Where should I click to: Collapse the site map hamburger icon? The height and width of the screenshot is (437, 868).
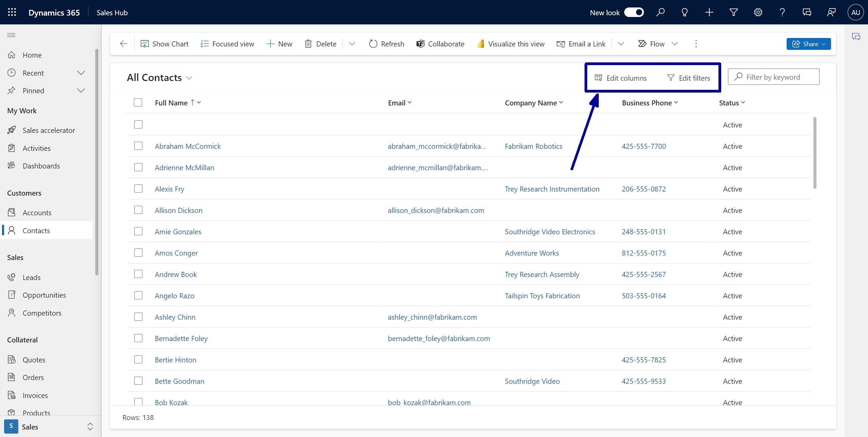click(x=11, y=35)
